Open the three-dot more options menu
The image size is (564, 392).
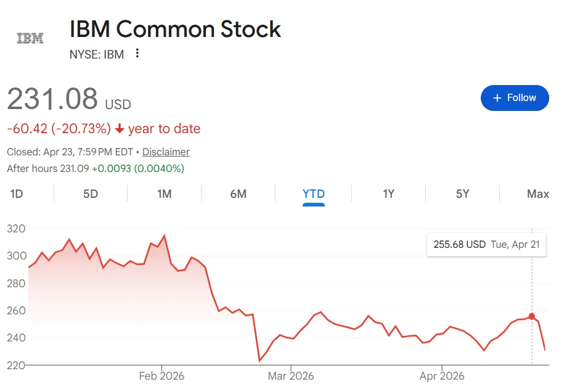click(137, 54)
